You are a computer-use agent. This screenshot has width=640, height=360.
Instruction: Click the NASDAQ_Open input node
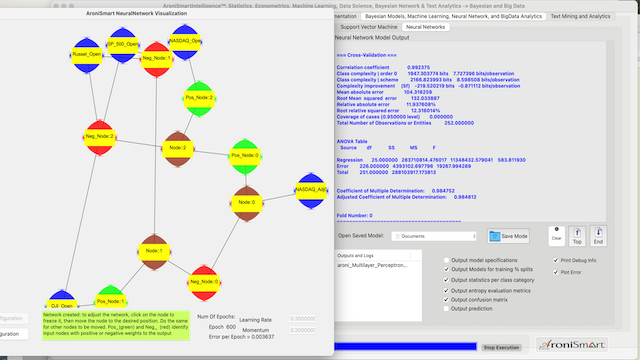[185, 42]
